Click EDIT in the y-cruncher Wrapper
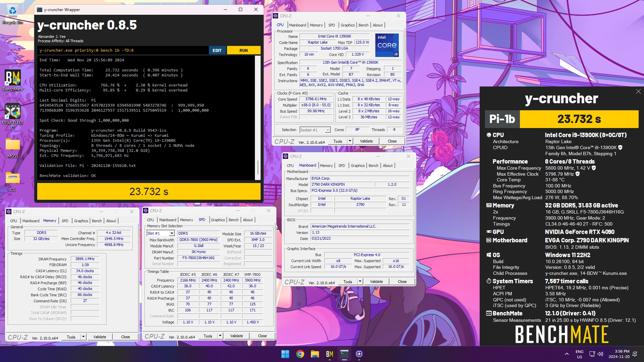The image size is (644, 362). 217,50
